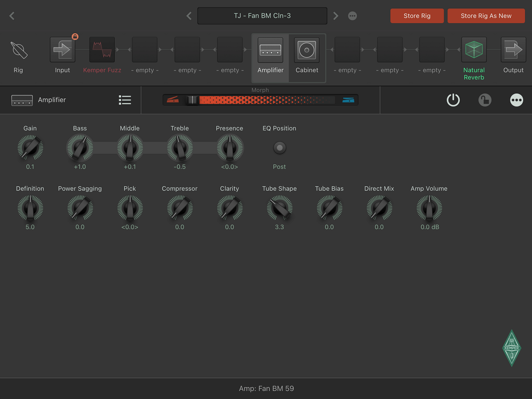Click Store Rig As New

pyautogui.click(x=486, y=16)
